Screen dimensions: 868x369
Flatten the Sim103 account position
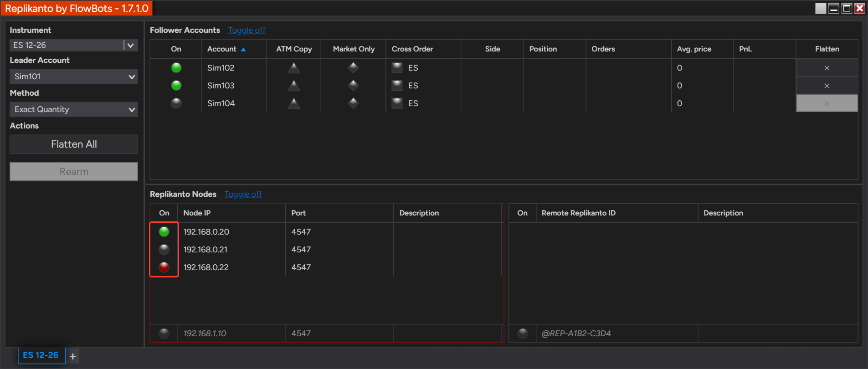tap(827, 86)
